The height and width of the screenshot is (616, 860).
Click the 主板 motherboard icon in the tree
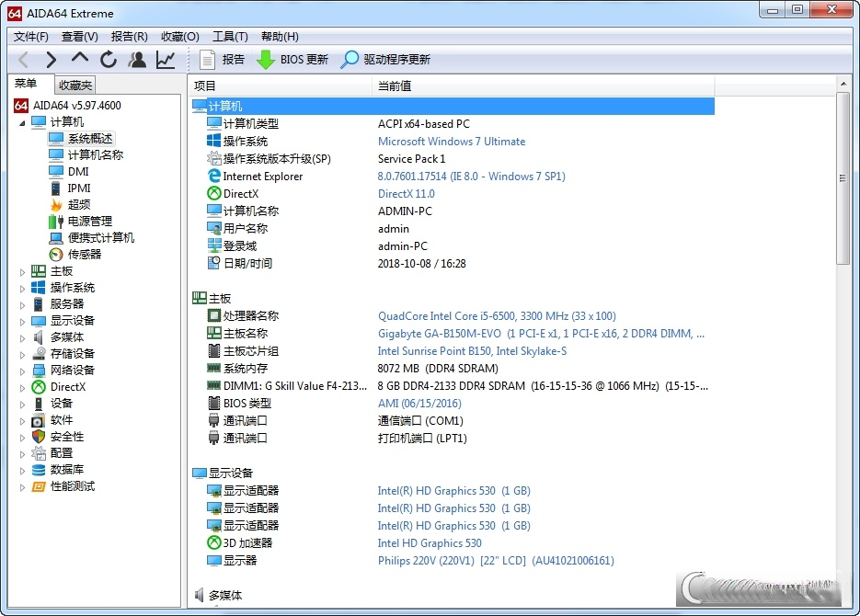(39, 271)
